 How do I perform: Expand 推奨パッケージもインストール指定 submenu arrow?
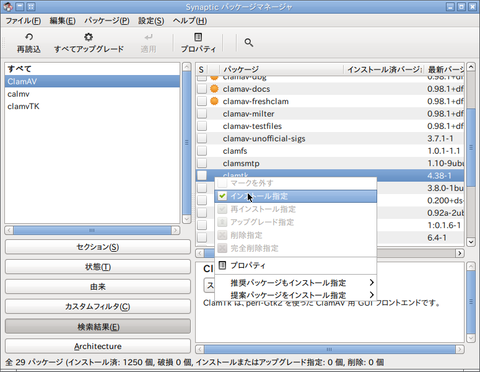coord(372,283)
